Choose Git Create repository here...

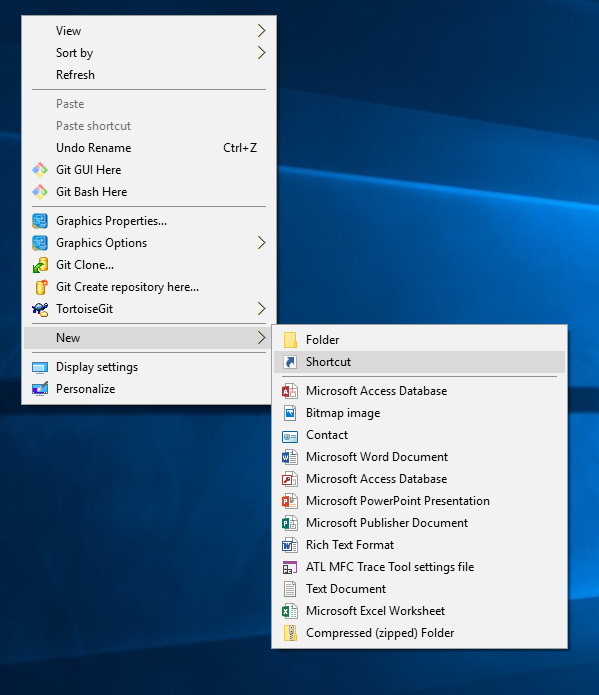tap(149, 287)
